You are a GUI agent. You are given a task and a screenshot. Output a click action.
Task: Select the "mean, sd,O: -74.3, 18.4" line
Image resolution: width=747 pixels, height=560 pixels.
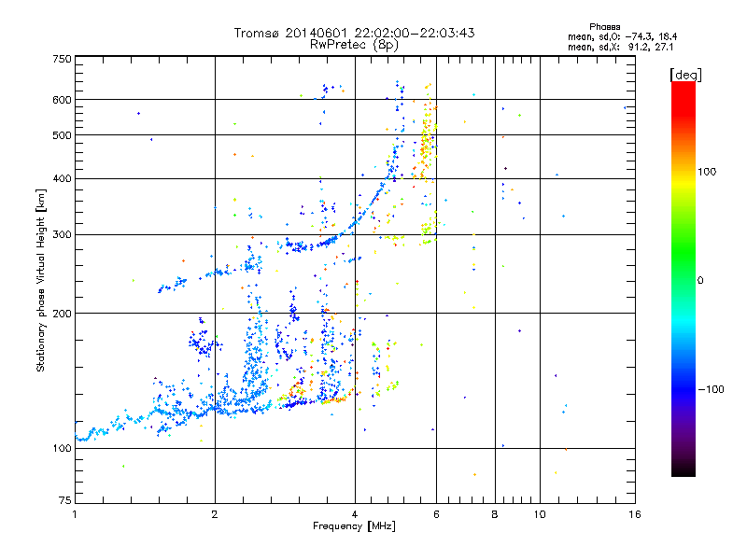pyautogui.click(x=622, y=36)
